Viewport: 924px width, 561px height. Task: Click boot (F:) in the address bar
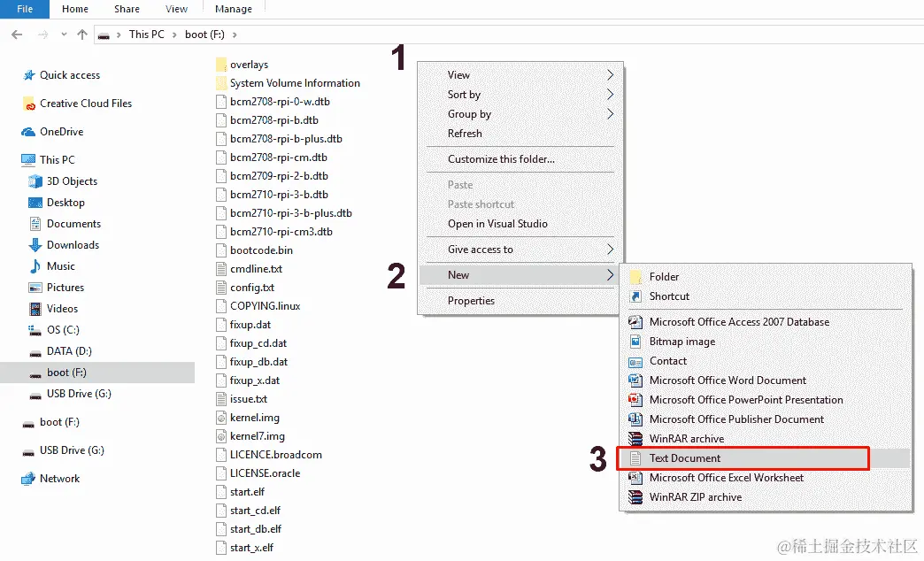(x=204, y=35)
